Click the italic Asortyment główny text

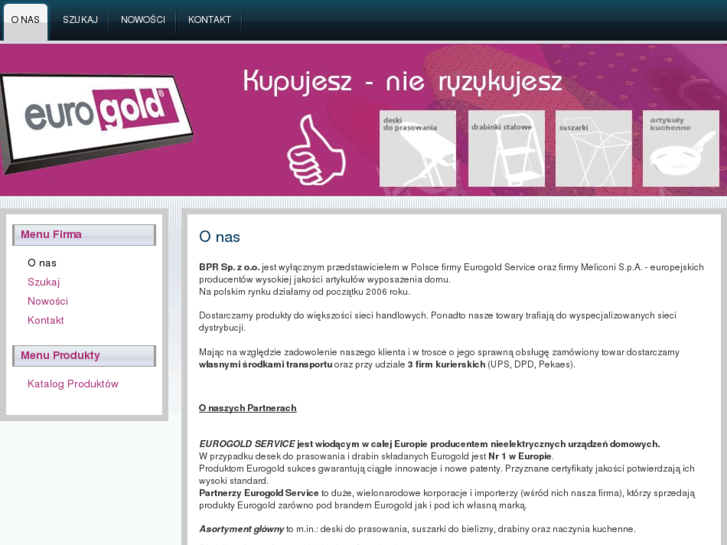(x=242, y=529)
